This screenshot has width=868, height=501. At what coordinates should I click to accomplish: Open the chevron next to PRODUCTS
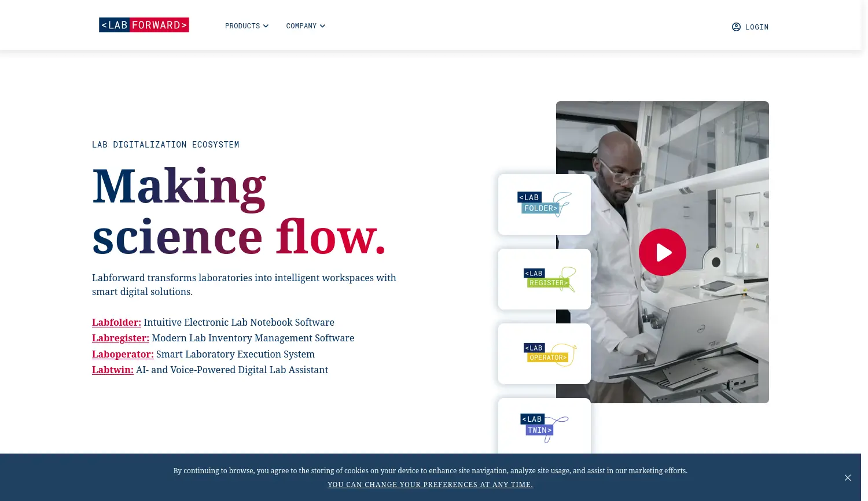pos(266,25)
